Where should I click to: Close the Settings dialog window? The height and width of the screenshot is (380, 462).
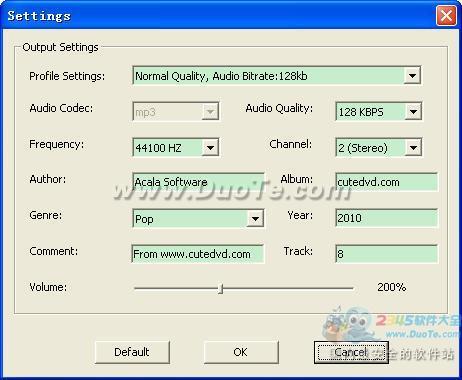(446, 15)
